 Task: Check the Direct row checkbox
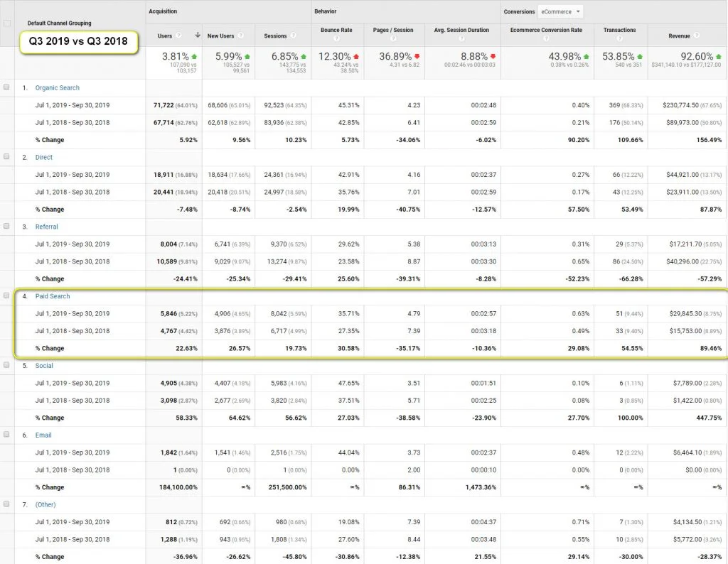coord(6,157)
